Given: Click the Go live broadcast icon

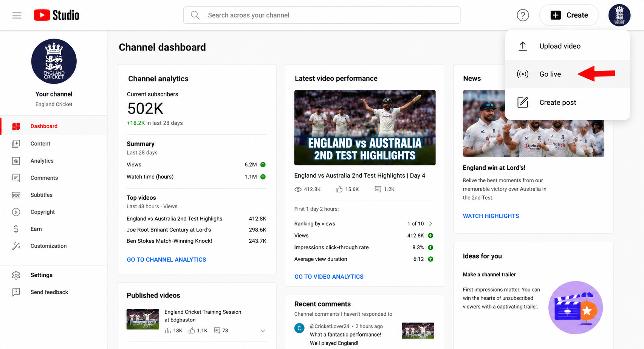Looking at the screenshot, I should tap(522, 74).
